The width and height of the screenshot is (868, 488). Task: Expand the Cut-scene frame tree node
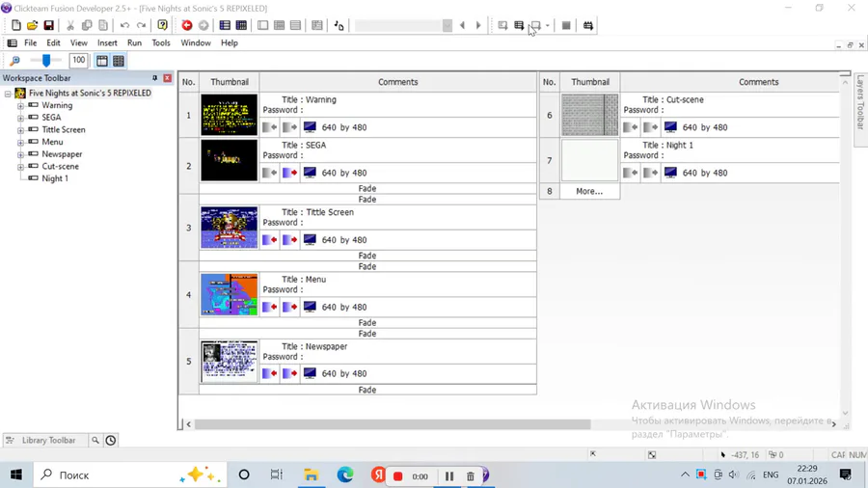pos(20,167)
